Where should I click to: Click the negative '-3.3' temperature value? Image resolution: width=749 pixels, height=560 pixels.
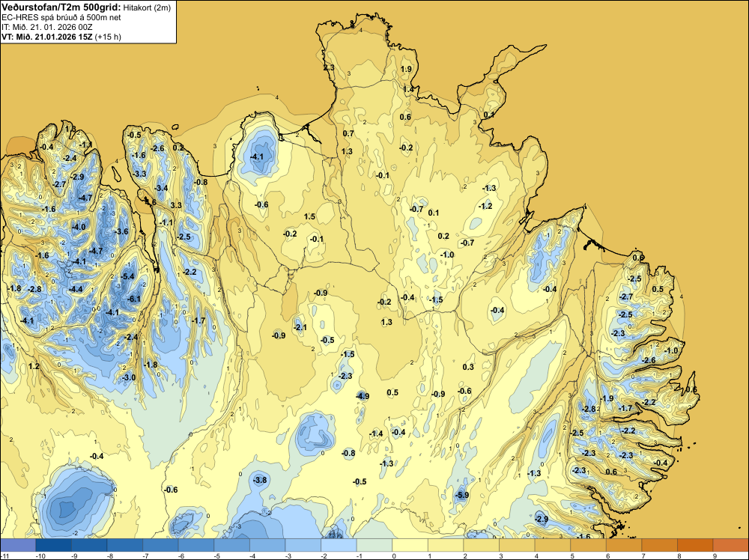tap(139, 174)
